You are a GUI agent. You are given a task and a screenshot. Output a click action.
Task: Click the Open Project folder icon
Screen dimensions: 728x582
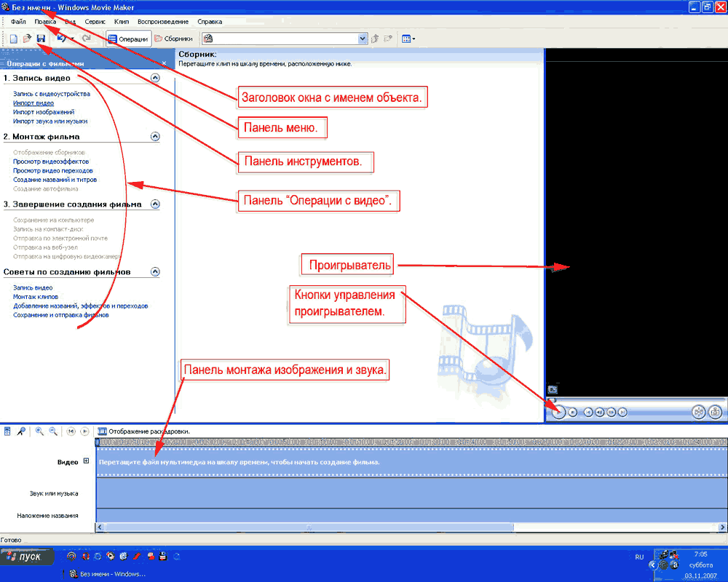click(x=27, y=39)
